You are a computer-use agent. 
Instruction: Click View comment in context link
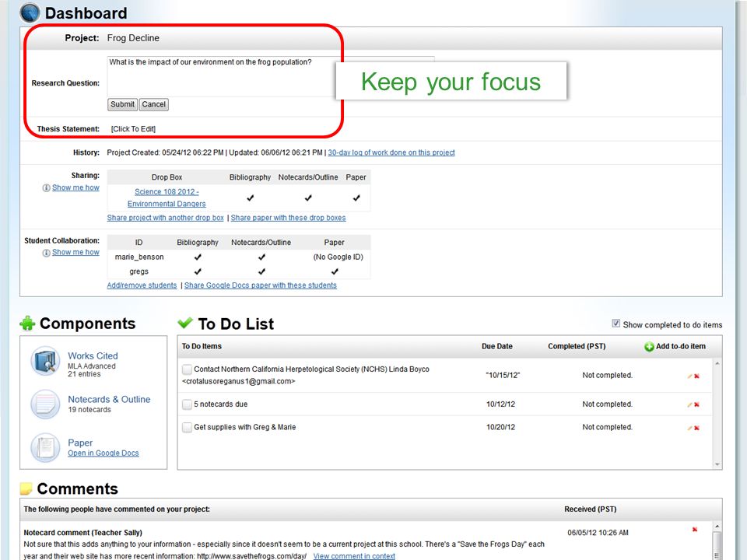click(x=354, y=555)
